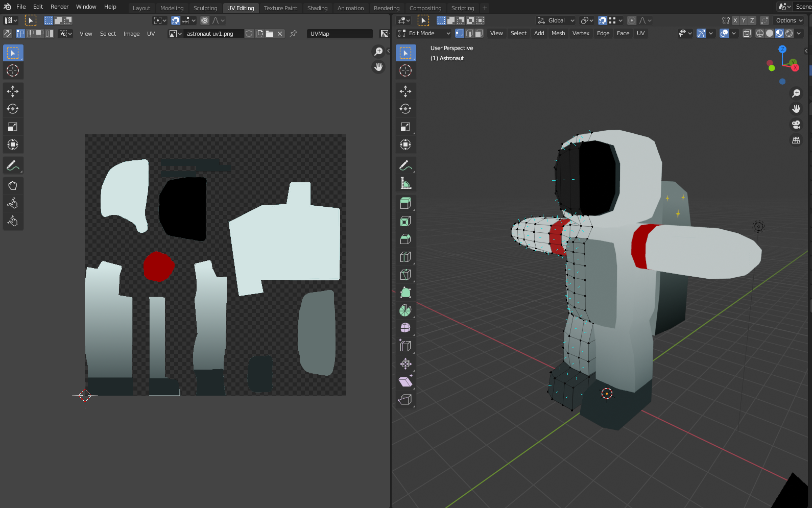Expand the Global transform orientation dropdown

556,20
